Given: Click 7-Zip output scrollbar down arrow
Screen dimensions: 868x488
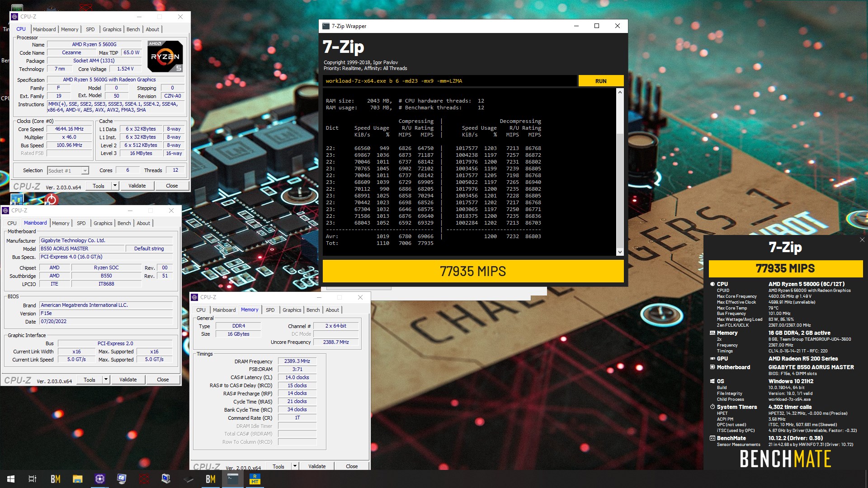Looking at the screenshot, I should (x=620, y=252).
